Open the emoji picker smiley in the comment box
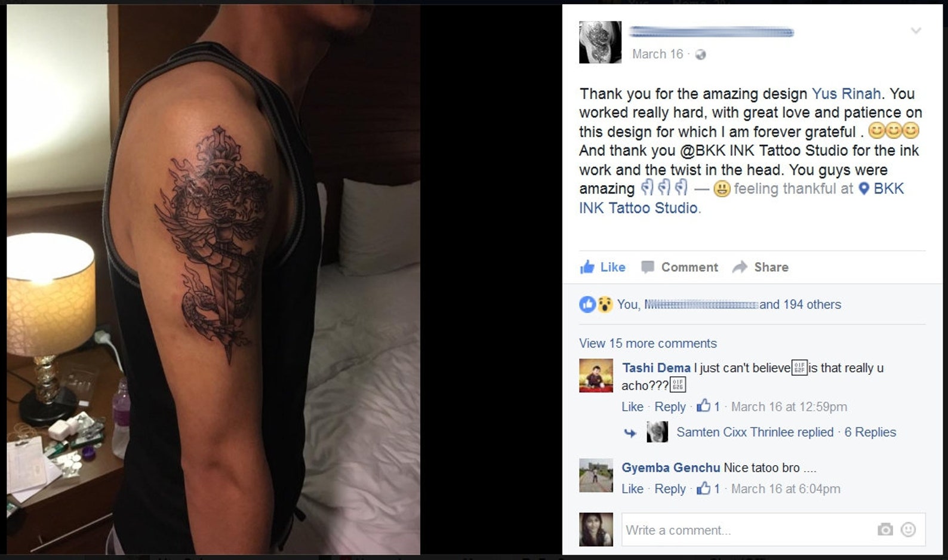The width and height of the screenshot is (948, 560). click(x=908, y=530)
